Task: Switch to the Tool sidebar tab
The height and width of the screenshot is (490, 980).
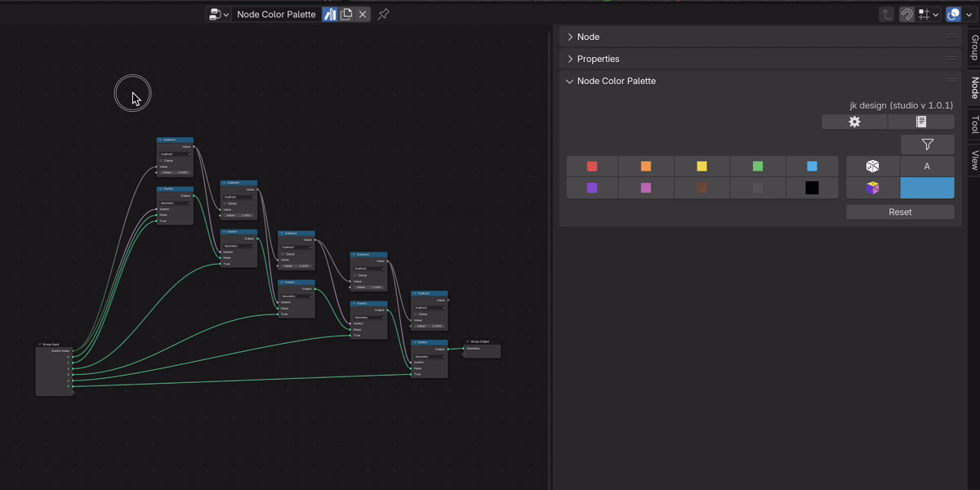Action: pos(973,124)
